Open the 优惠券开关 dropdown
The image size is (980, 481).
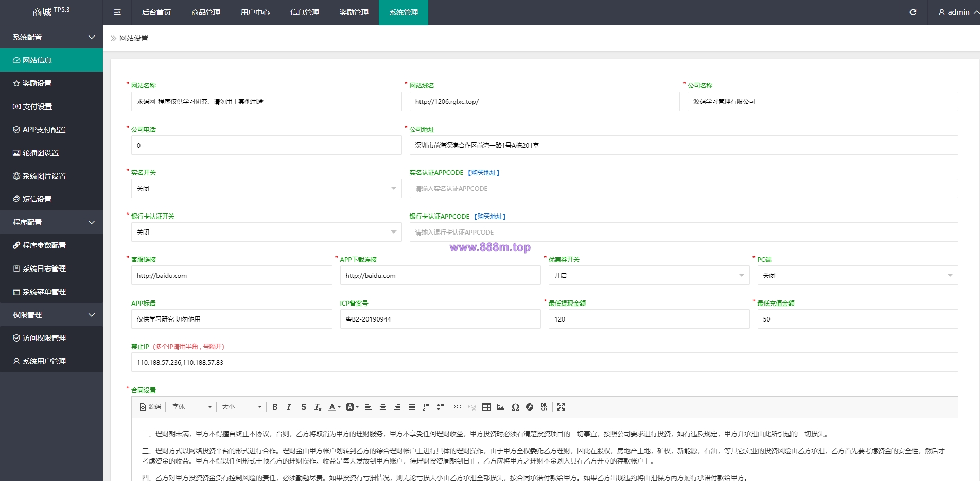[649, 275]
